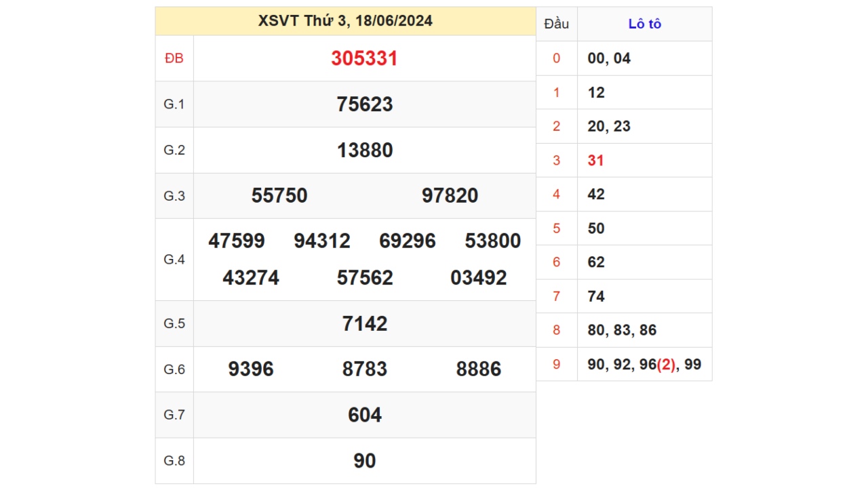This screenshot has height=488, width=868.
Task: Select the G.7 number 604
Action: tap(365, 415)
